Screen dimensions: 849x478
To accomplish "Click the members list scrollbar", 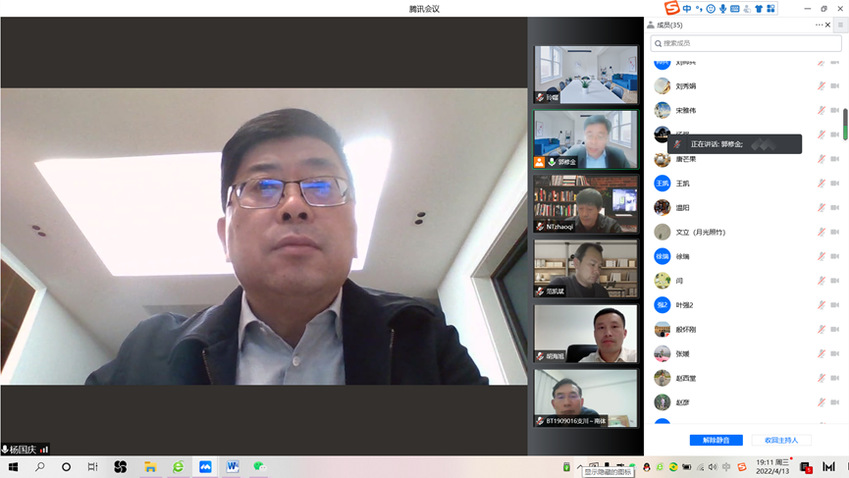I will click(x=845, y=124).
